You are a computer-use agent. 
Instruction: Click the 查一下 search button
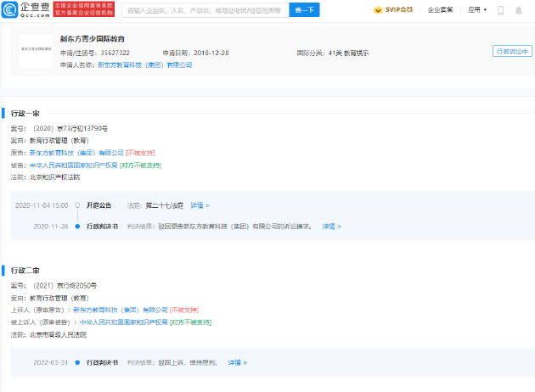click(x=304, y=10)
